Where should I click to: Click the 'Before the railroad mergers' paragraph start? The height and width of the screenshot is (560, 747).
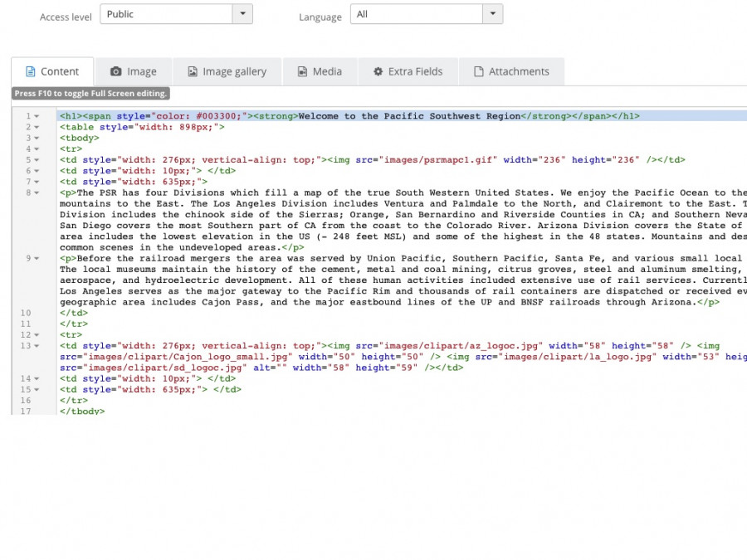(x=152, y=258)
